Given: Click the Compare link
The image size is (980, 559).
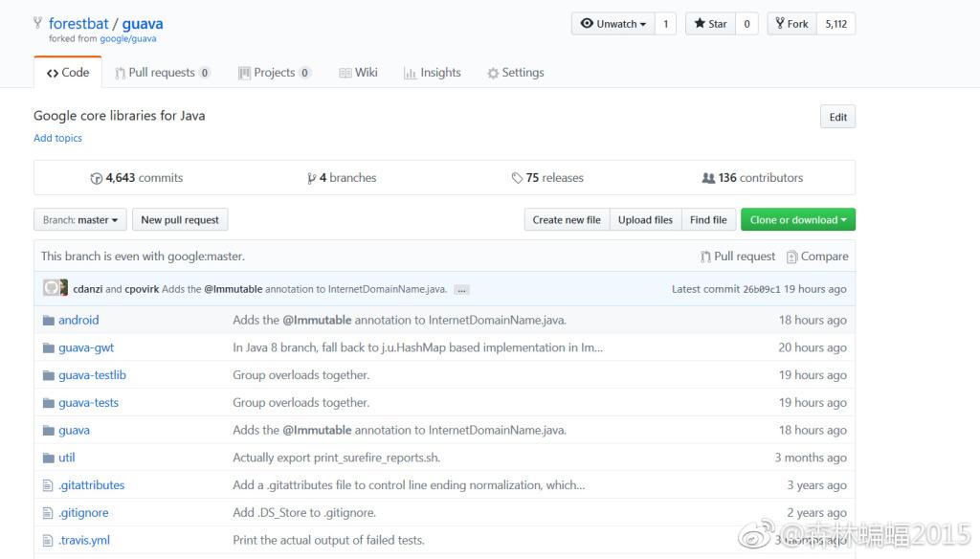Looking at the screenshot, I should coord(817,257).
